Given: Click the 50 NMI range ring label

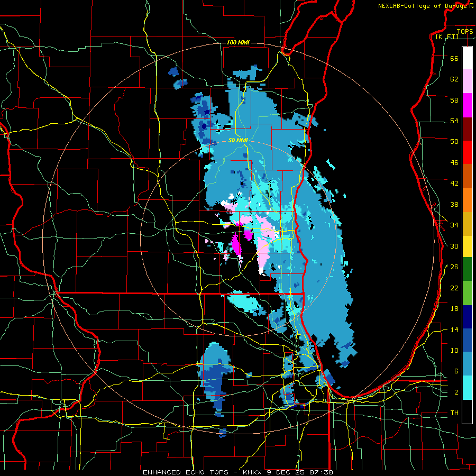Looking at the screenshot, I should click(x=239, y=140).
